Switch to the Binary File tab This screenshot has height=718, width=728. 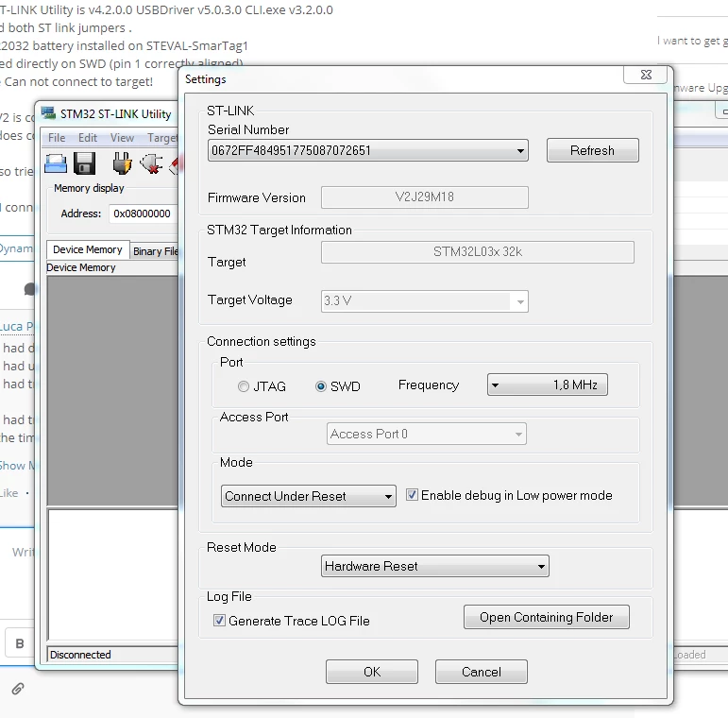(155, 251)
